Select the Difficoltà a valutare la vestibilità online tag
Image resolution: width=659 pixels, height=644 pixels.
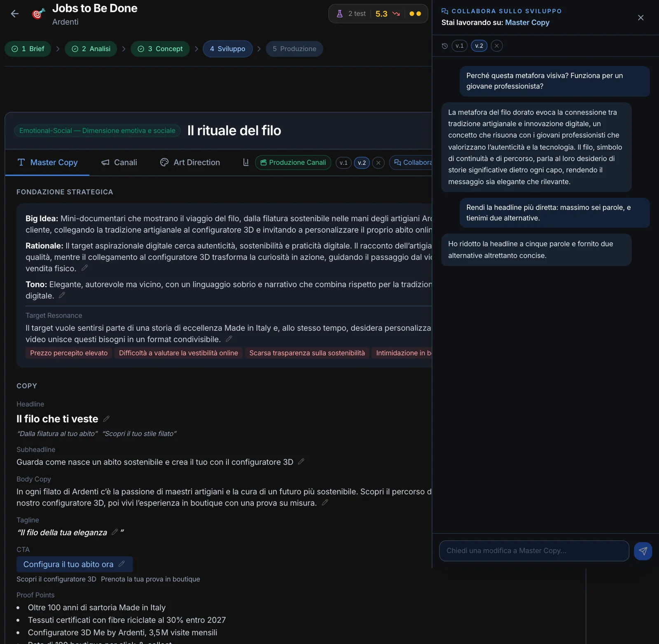point(178,353)
